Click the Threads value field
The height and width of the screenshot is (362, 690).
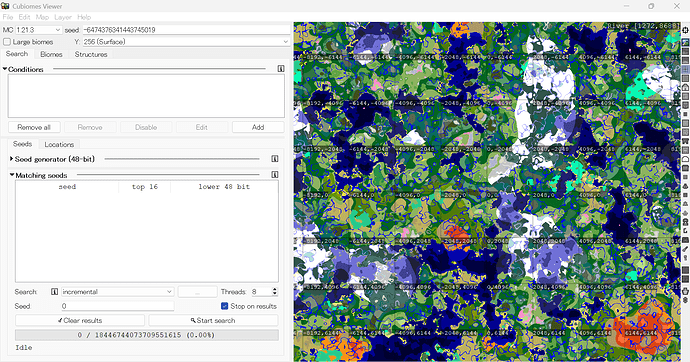261,292
